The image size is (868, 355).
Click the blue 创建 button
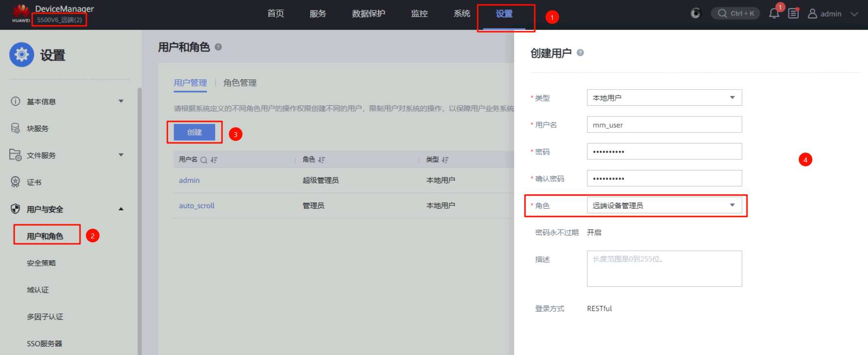(194, 132)
